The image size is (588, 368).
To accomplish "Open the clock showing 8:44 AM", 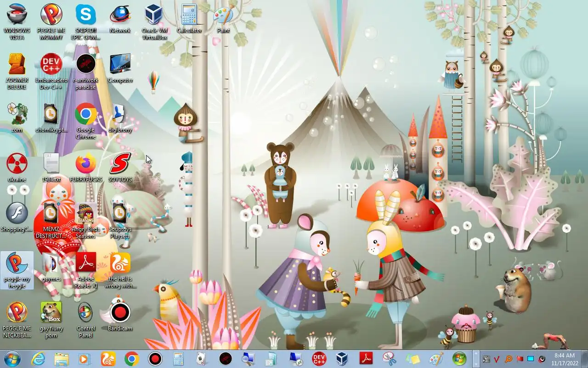I will [x=564, y=359].
